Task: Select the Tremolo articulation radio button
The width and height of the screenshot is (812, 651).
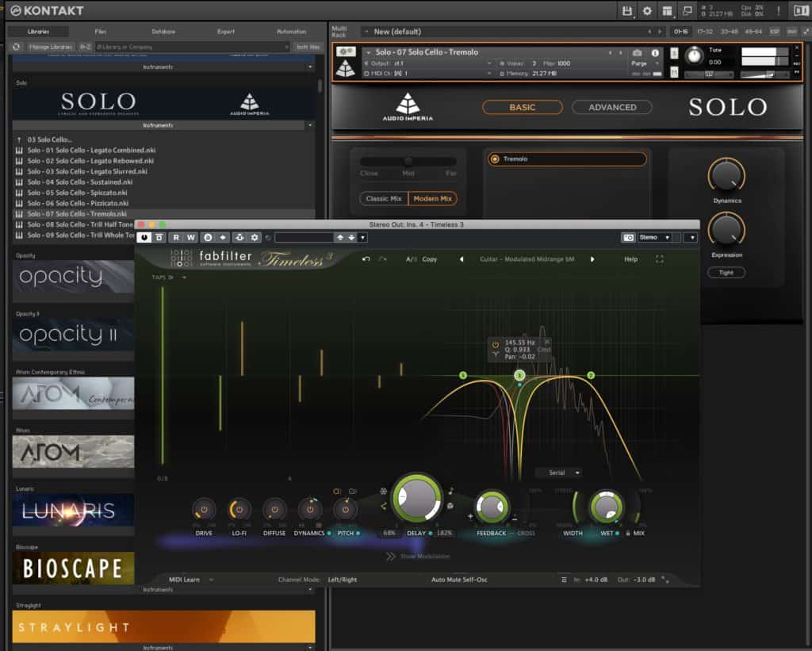Action: [x=495, y=159]
